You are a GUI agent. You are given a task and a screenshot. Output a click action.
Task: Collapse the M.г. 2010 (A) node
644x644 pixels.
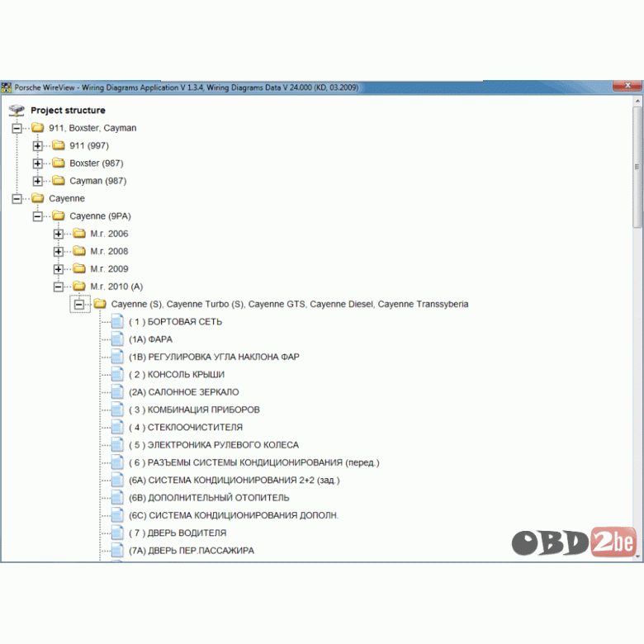point(59,286)
